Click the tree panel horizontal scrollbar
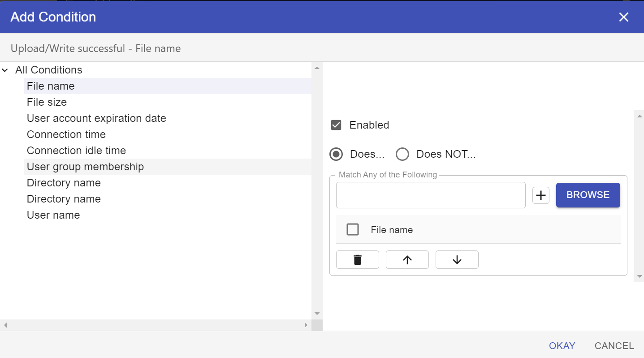Image resolution: width=644 pixels, height=358 pixels. (155, 325)
